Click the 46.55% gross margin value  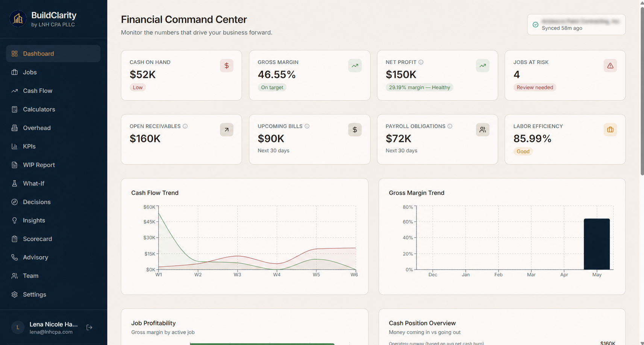tap(277, 75)
